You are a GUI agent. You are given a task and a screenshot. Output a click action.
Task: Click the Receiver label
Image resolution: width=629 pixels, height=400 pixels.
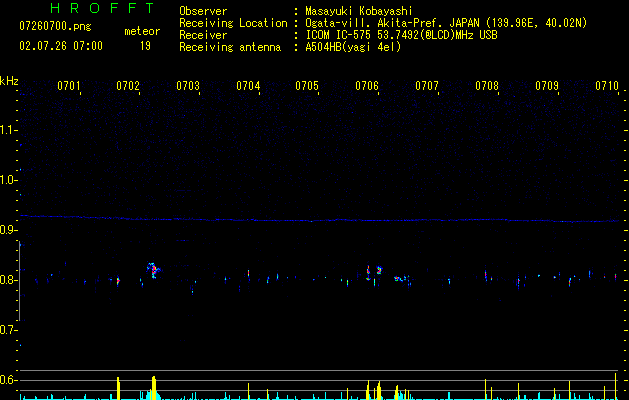(203, 35)
